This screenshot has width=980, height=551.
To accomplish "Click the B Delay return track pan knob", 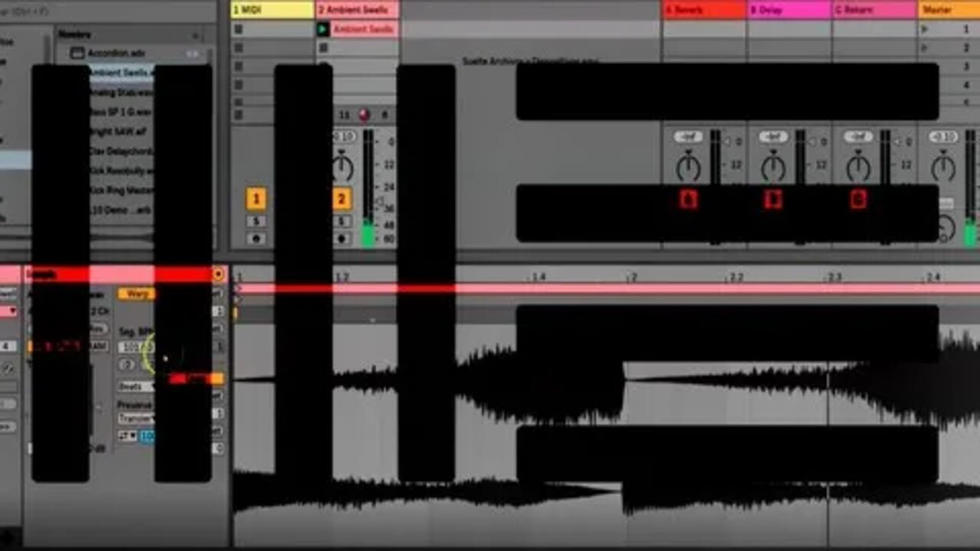I will click(773, 166).
